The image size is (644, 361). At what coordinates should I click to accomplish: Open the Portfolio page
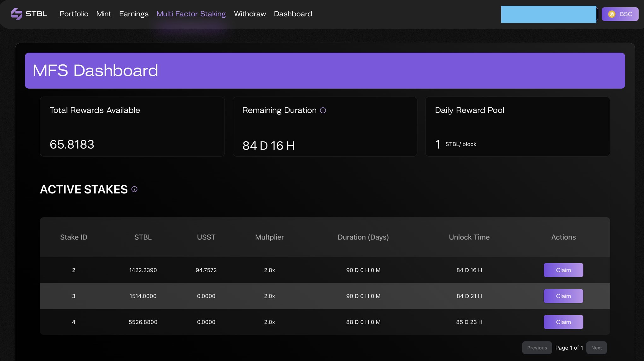[74, 14]
